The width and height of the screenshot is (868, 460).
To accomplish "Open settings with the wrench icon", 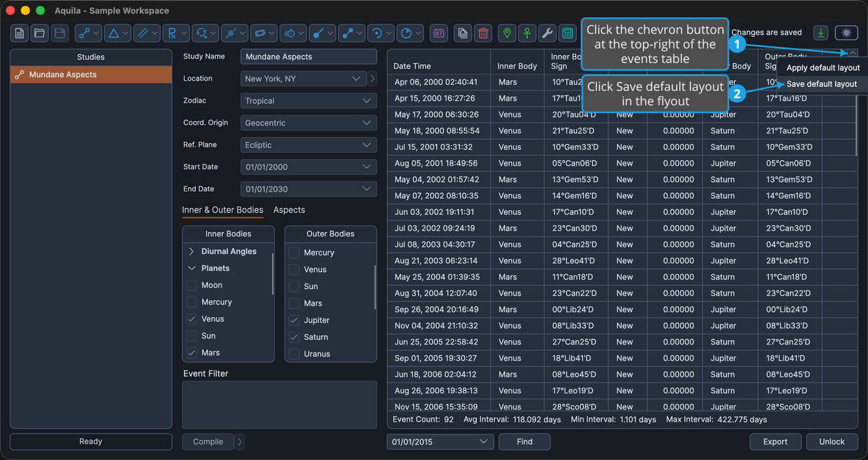I will (x=547, y=33).
